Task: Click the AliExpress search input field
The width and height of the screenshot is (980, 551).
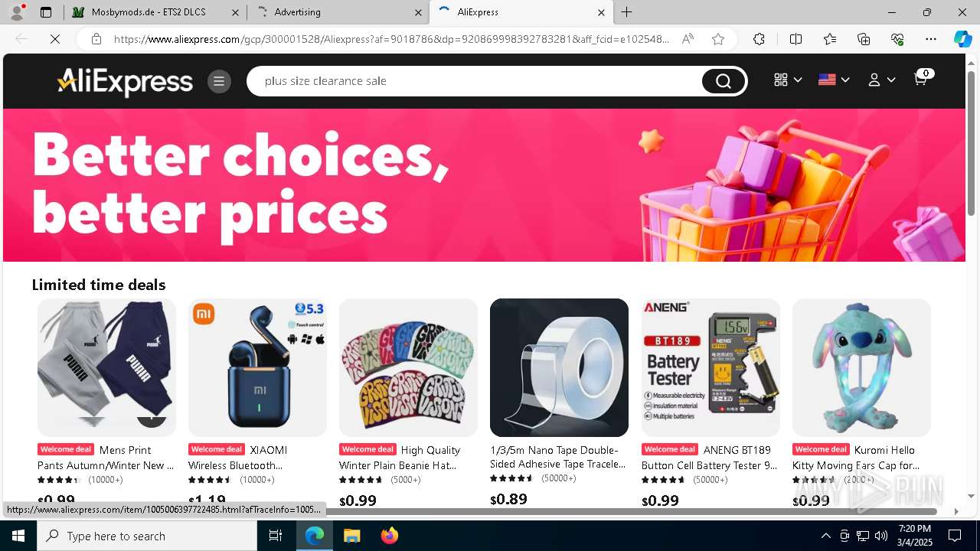Action: pyautogui.click(x=475, y=81)
